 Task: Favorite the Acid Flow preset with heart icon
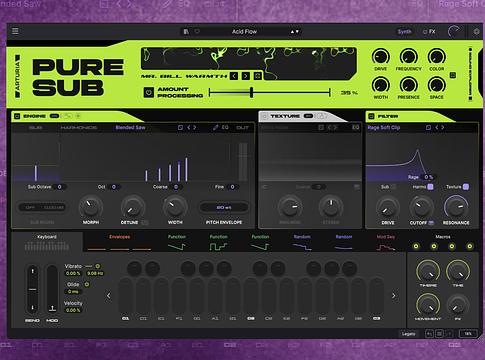tap(197, 32)
